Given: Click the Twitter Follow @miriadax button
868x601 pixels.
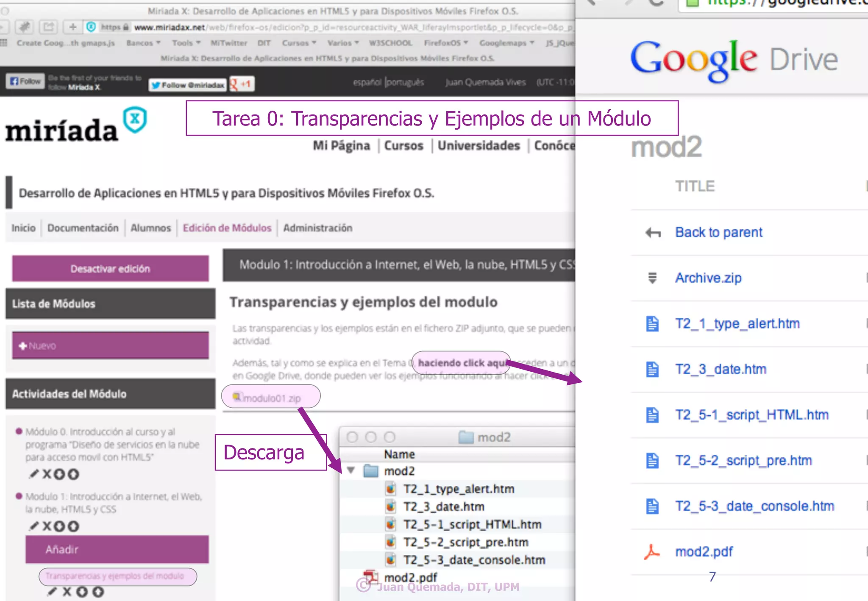Looking at the screenshot, I should [188, 85].
